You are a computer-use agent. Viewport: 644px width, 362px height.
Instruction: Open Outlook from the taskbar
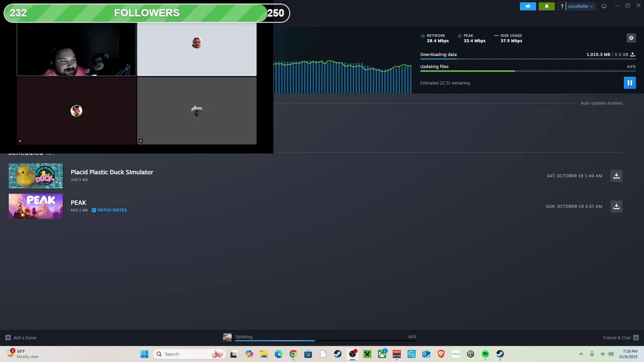pos(426,354)
